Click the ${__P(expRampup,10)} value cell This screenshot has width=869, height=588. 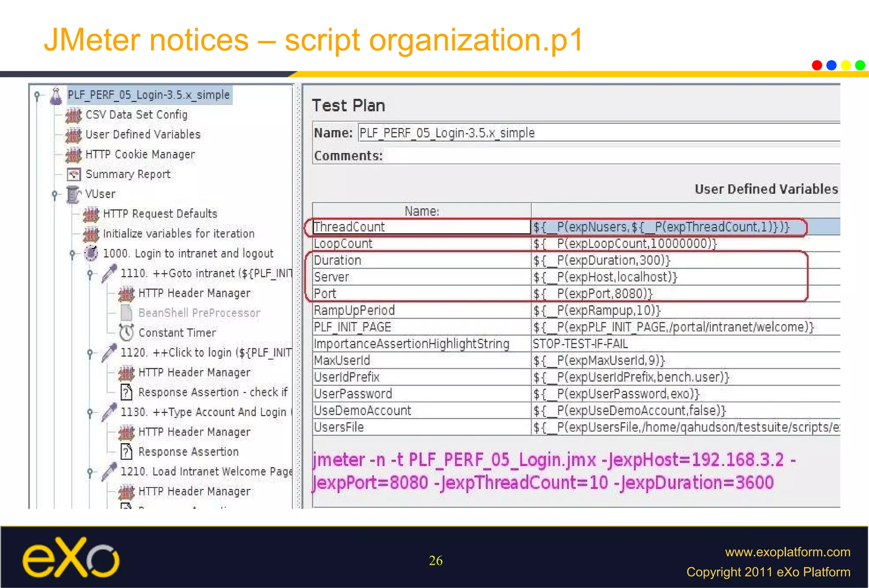coord(686,310)
